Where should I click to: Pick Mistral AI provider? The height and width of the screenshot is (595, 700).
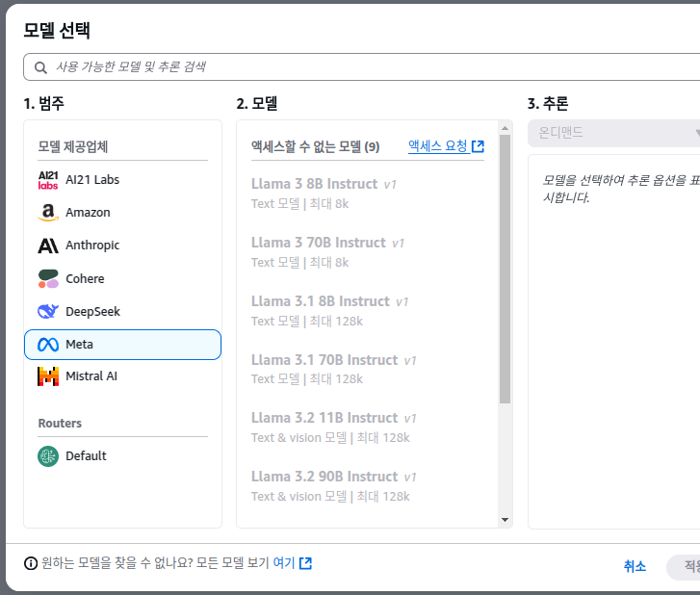tap(123, 376)
